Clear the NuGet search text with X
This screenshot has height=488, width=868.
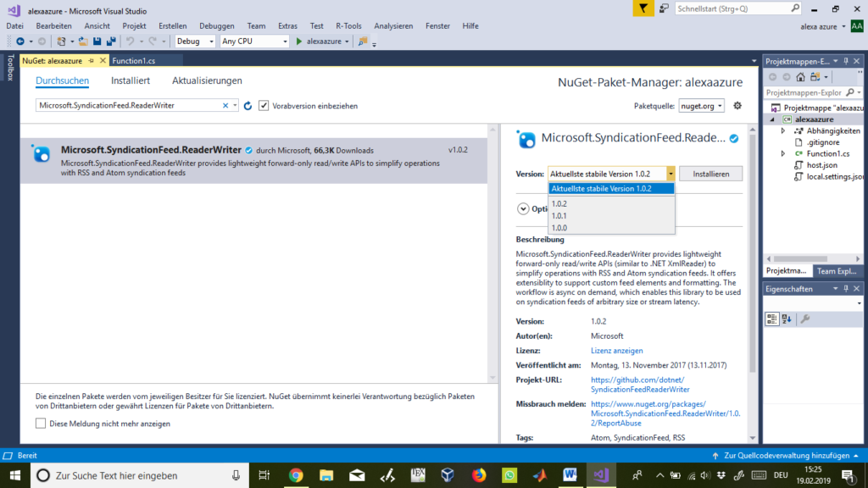point(225,106)
